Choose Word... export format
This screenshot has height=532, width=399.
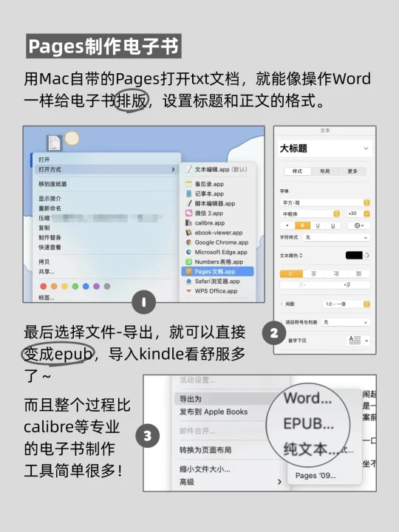coord(307,398)
